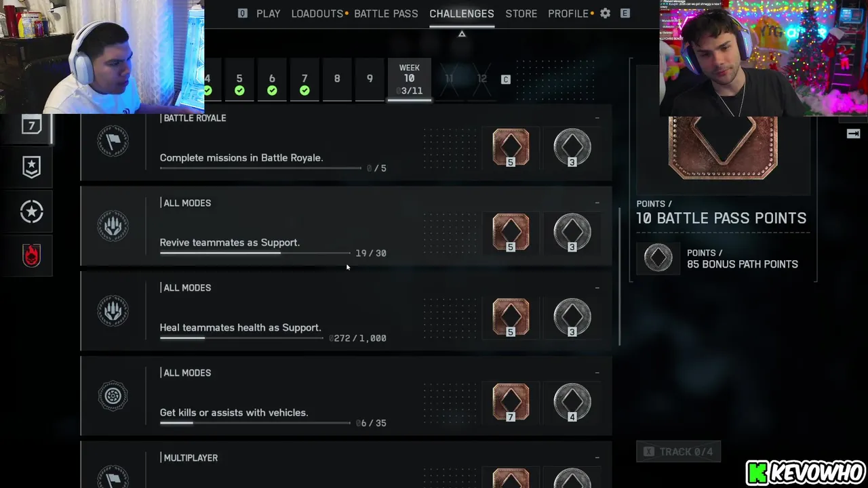Viewport: 868px width, 488px height.
Task: Select the CHALLENGES tab
Action: pyautogui.click(x=462, y=14)
